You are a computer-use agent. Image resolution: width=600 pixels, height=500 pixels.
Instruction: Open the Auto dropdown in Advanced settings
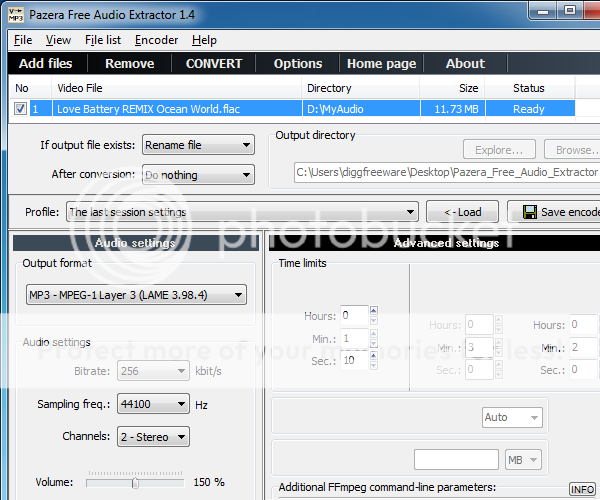[x=512, y=417]
